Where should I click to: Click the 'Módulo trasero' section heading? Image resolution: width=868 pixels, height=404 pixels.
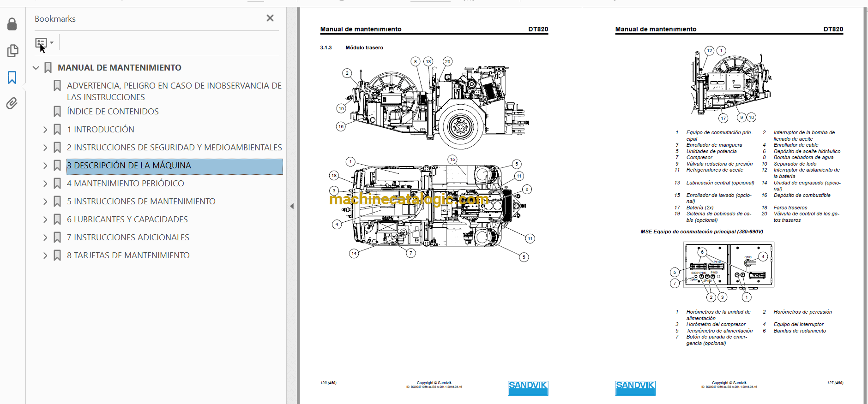(x=364, y=48)
